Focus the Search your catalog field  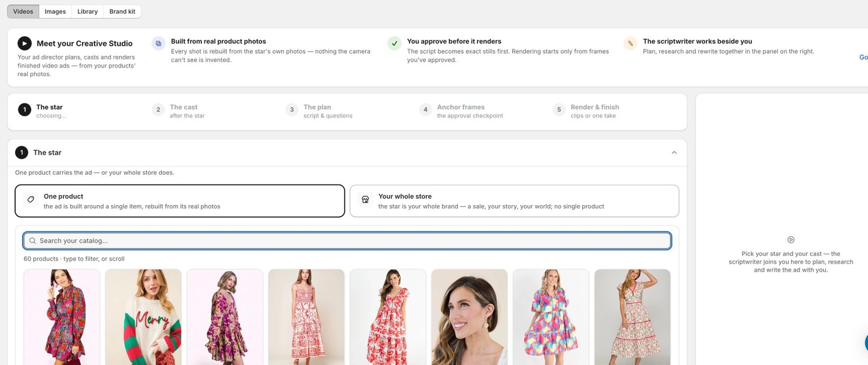[347, 241]
